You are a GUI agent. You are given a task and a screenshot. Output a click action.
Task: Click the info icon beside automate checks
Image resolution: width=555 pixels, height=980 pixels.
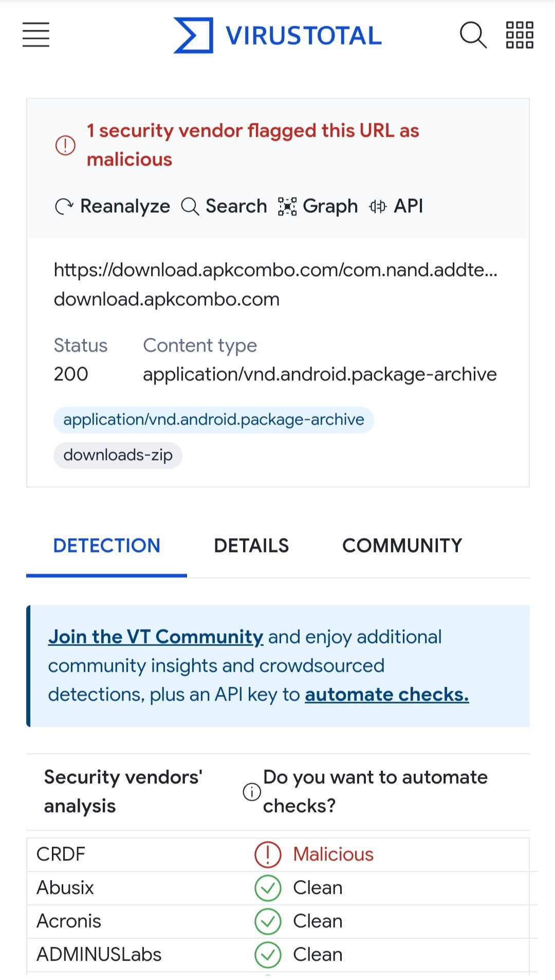(252, 791)
